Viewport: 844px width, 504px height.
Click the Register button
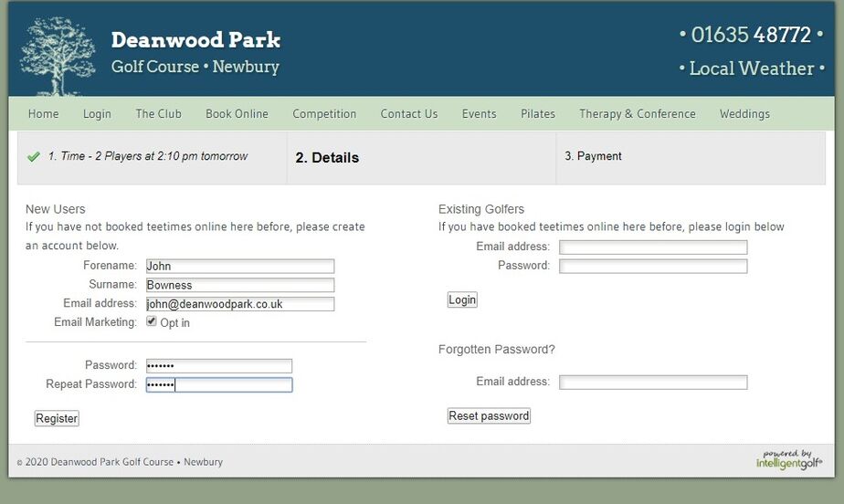click(x=57, y=418)
